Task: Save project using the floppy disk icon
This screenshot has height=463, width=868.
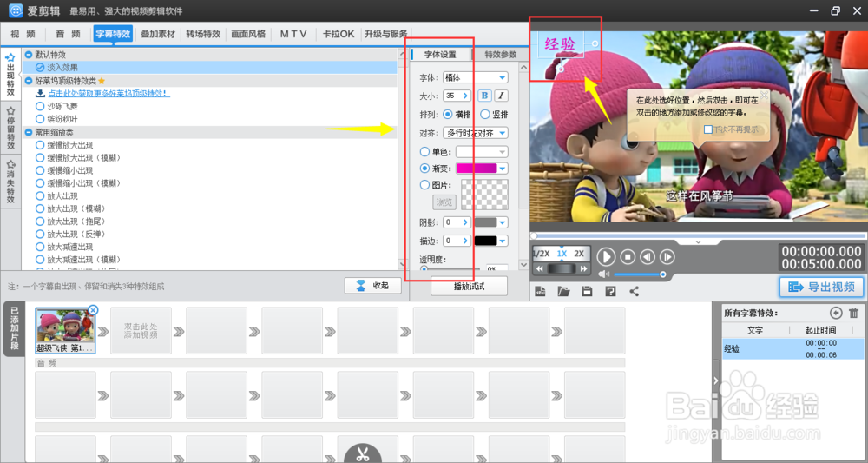Action: point(587,291)
